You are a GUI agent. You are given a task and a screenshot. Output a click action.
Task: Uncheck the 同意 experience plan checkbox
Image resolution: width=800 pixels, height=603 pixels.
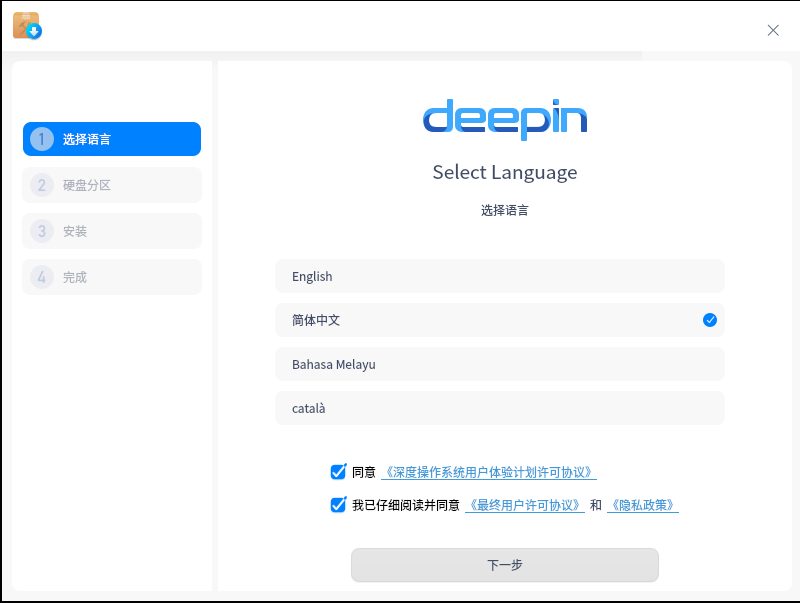tap(338, 471)
